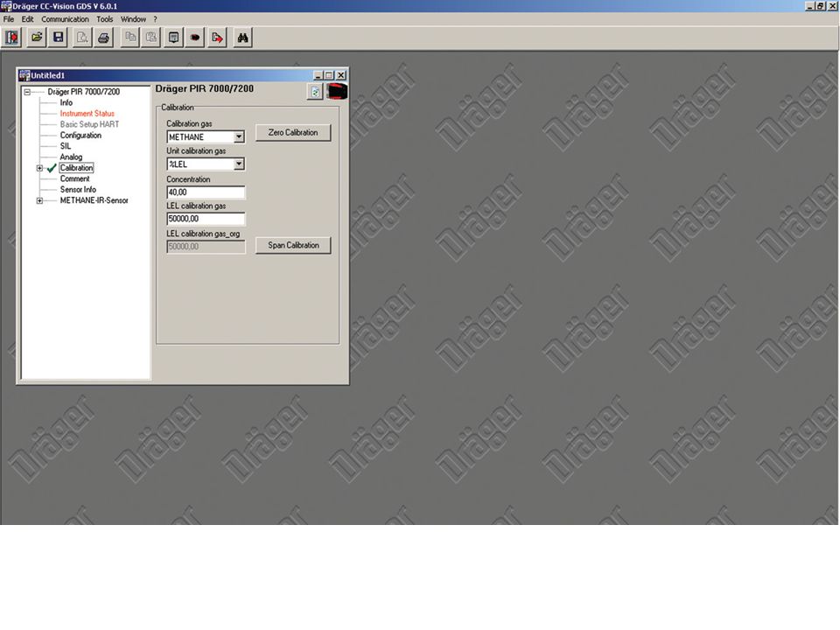Click the document with red arrow icon
Screen dimensions: 840x630
(217, 38)
